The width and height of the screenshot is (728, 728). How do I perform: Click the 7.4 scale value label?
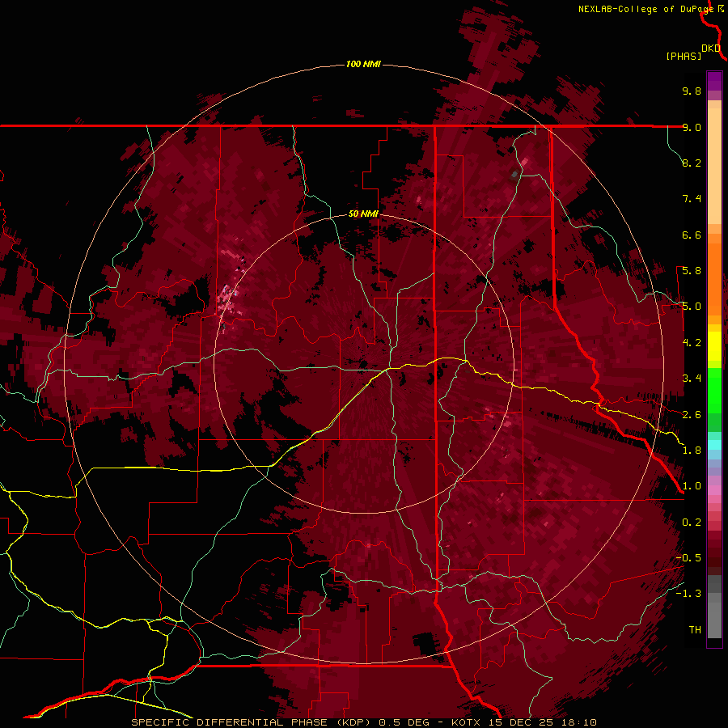point(692,199)
